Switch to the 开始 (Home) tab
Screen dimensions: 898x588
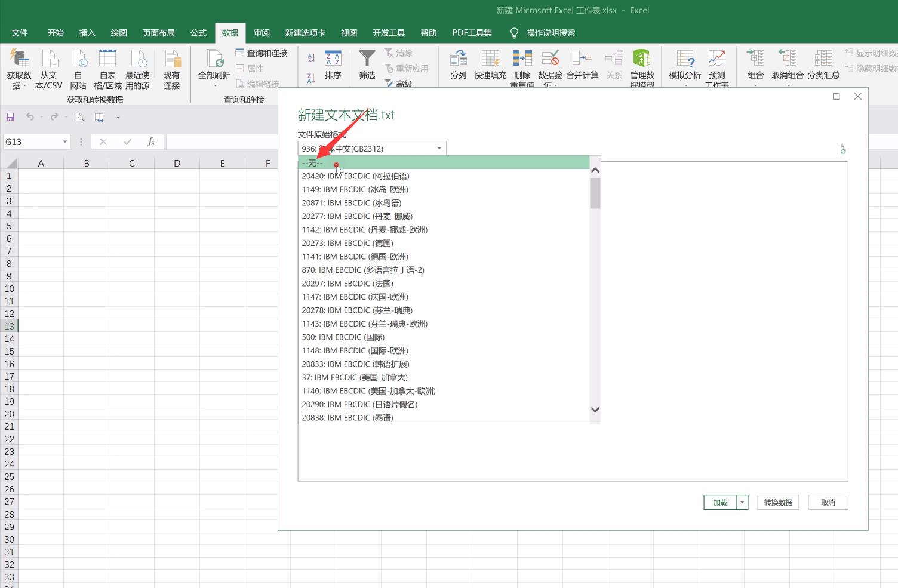click(x=56, y=33)
